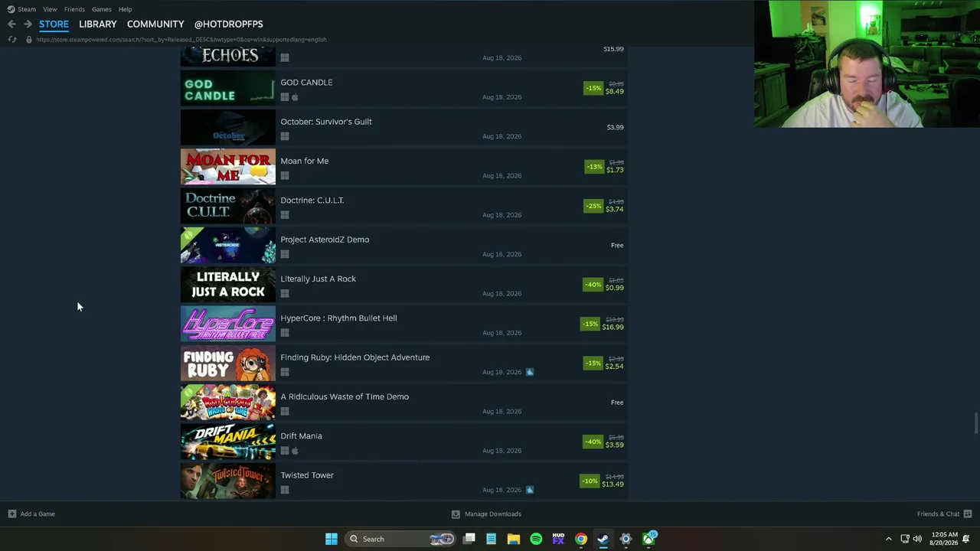The image size is (980, 551).
Task: Open HyperCore : Rhythm Bullet Hell listing
Action: click(x=404, y=324)
